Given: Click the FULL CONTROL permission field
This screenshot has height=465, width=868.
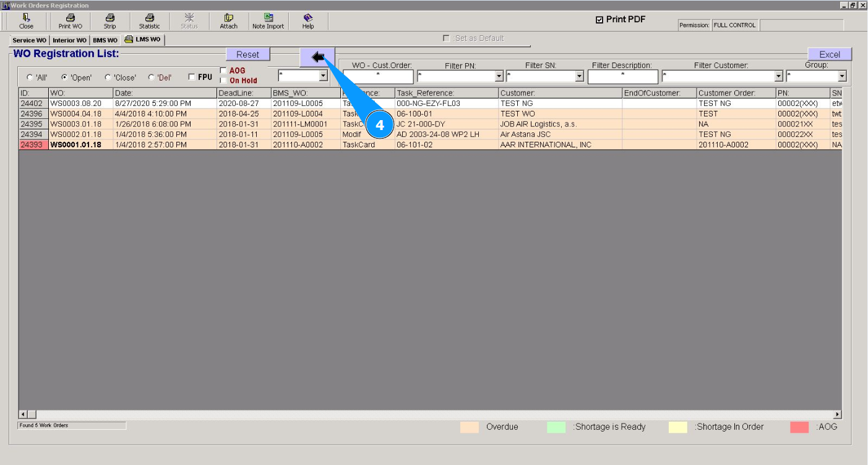Looking at the screenshot, I should [735, 25].
